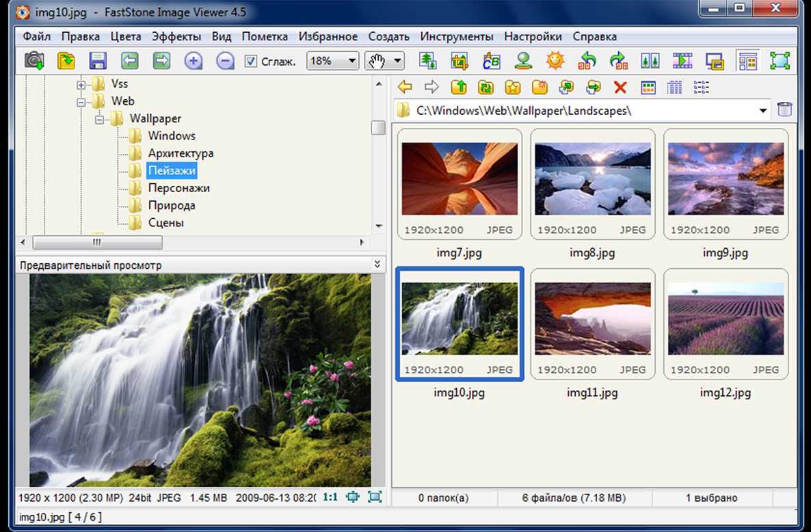This screenshot has height=532, width=811.
Task: Click the red X delete icon
Action: [620, 88]
